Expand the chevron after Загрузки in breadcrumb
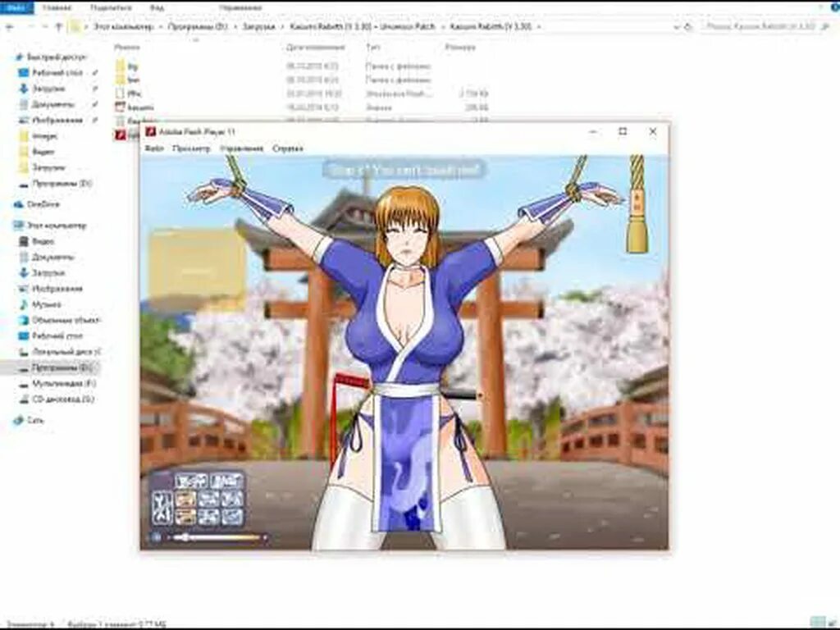840x630 pixels. tap(282, 26)
